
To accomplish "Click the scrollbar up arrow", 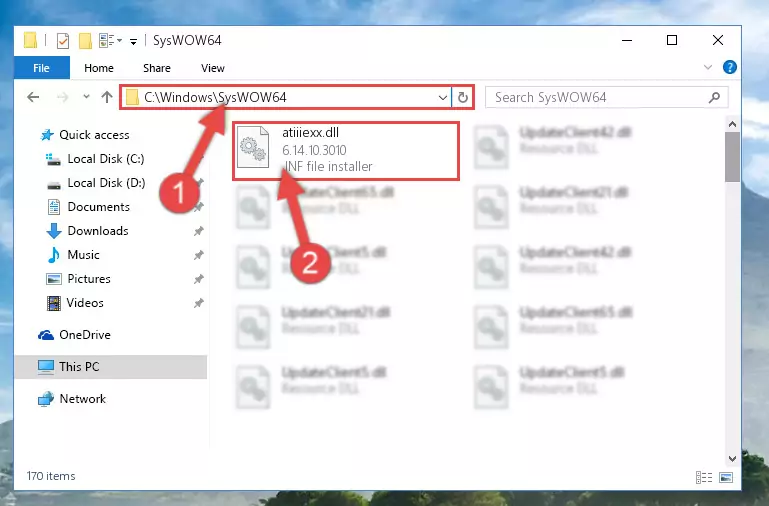I will point(732,124).
